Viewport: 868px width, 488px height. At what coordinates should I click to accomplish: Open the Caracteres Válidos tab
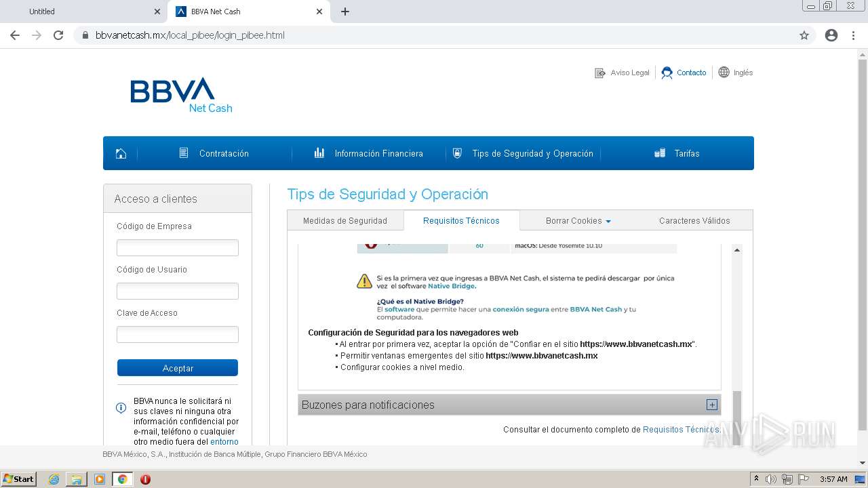pyautogui.click(x=694, y=221)
